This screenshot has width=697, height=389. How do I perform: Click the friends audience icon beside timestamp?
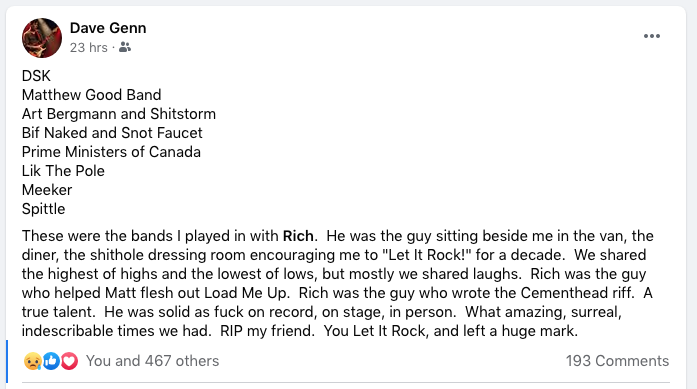click(125, 47)
